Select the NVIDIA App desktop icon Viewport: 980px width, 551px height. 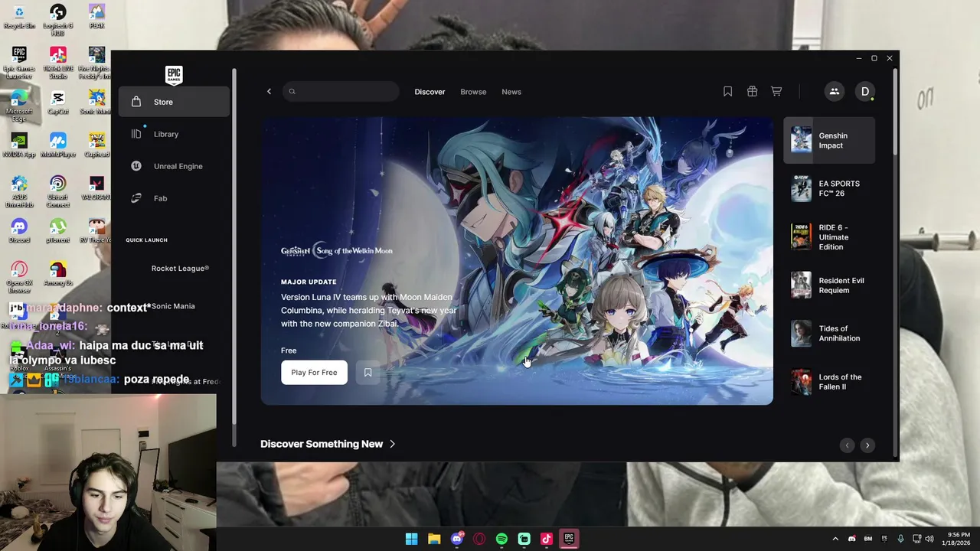pyautogui.click(x=19, y=145)
